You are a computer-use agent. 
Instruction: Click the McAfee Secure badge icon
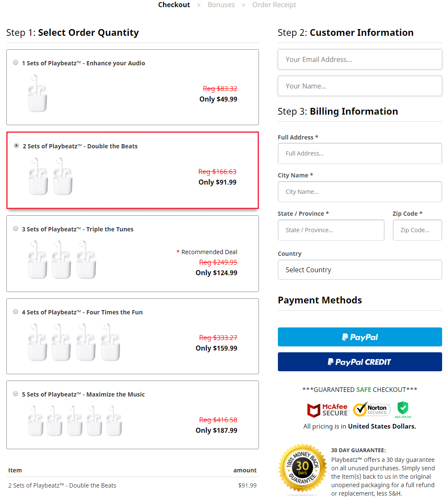click(x=327, y=410)
